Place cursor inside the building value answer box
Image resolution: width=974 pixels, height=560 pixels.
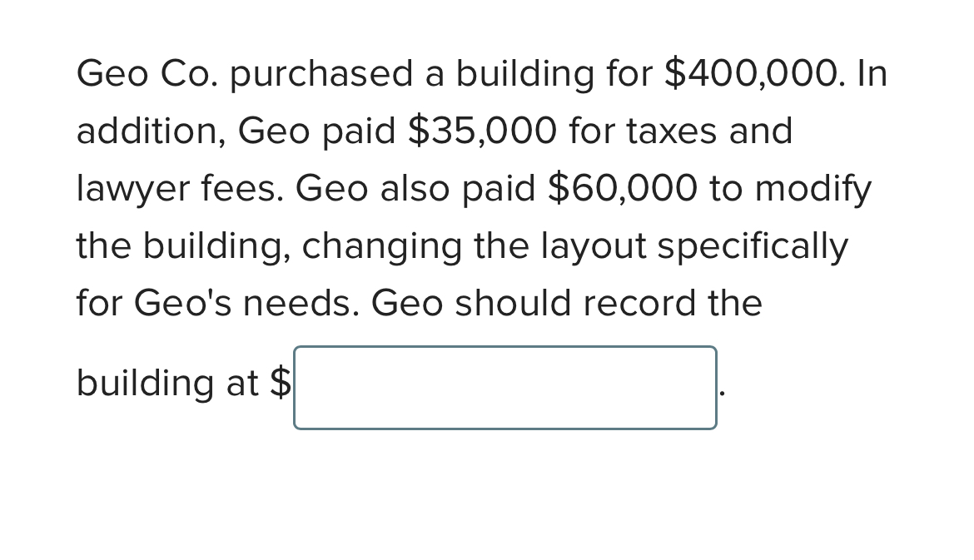pos(504,387)
